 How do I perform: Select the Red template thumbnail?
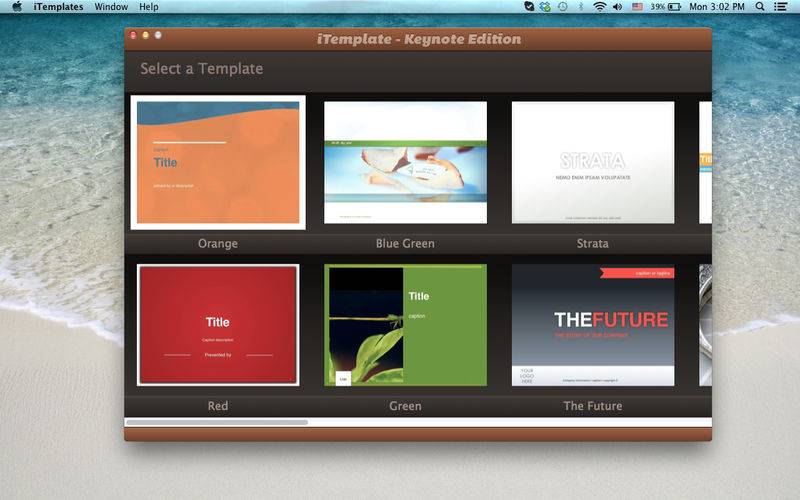218,325
